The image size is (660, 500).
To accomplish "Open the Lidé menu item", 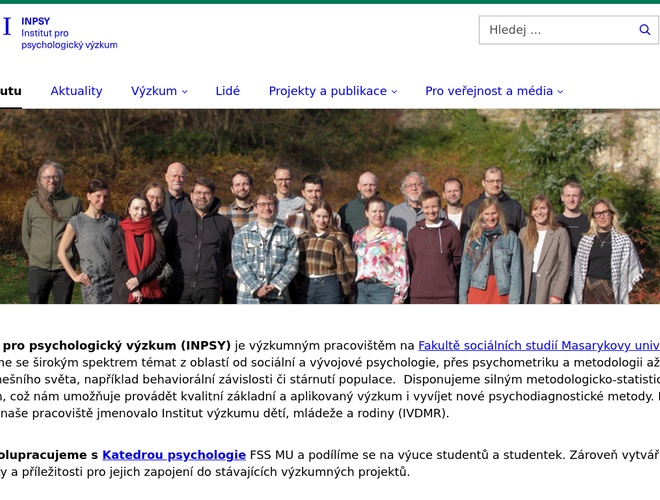I will (x=228, y=91).
